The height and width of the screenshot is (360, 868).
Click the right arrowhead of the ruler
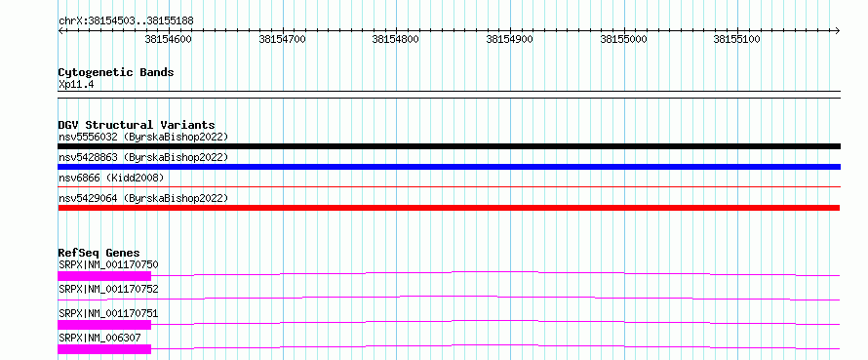point(837,30)
